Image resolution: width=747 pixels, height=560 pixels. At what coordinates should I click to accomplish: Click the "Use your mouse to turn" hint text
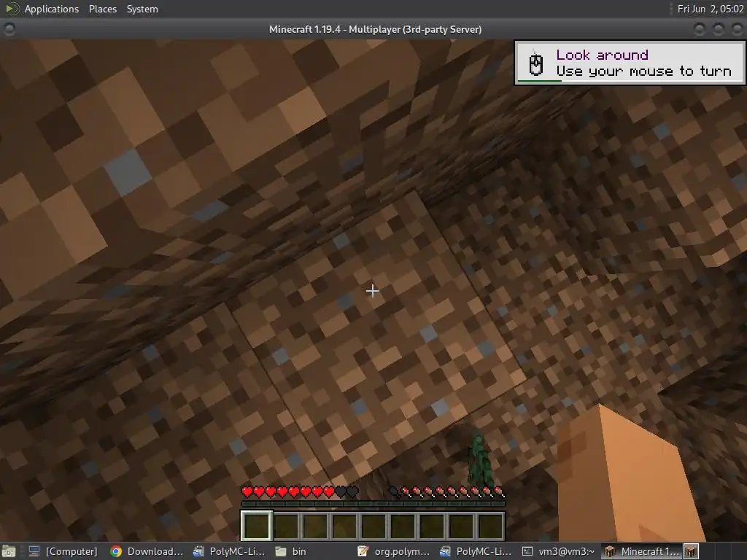[x=643, y=71]
